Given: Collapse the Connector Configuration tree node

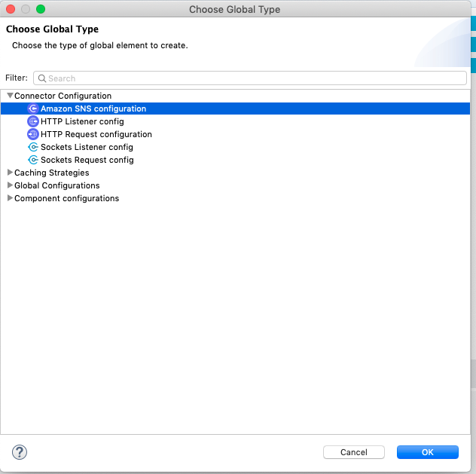Looking at the screenshot, I should pyautogui.click(x=10, y=96).
